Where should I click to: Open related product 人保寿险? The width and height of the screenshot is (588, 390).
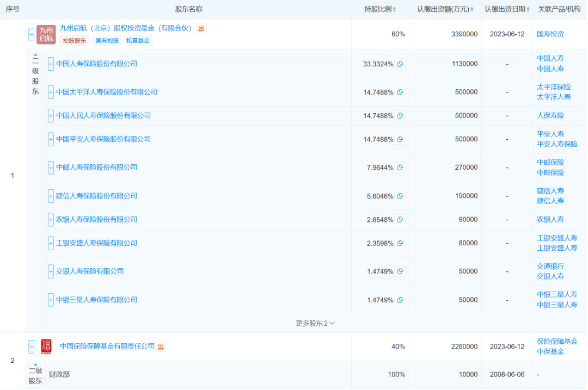[550, 116]
